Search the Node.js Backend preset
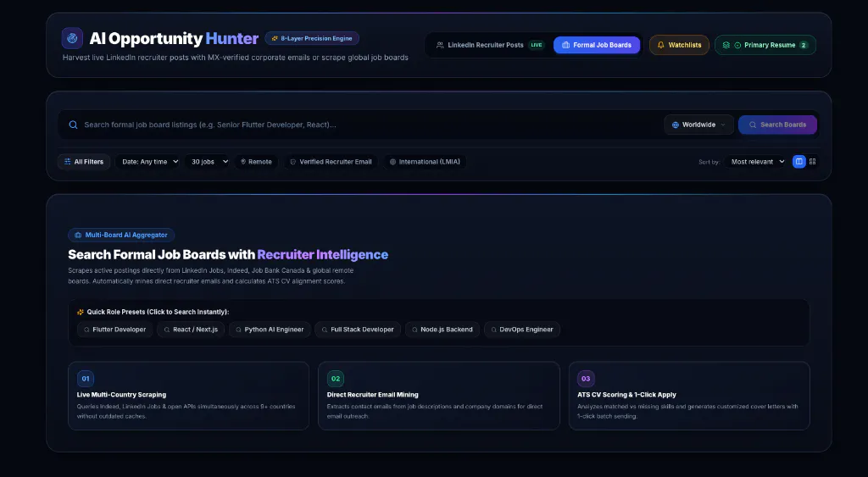Image resolution: width=868 pixels, height=477 pixels. 442,330
